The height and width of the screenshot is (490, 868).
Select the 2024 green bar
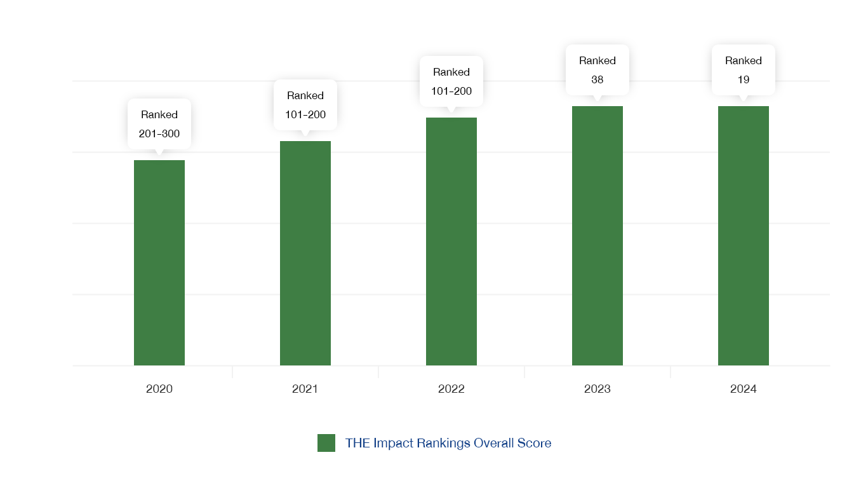point(744,236)
